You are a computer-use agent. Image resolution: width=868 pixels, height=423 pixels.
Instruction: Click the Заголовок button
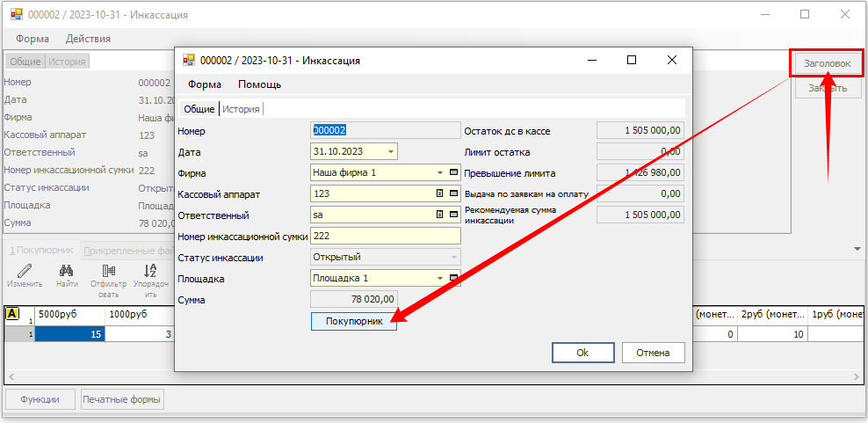coord(827,63)
